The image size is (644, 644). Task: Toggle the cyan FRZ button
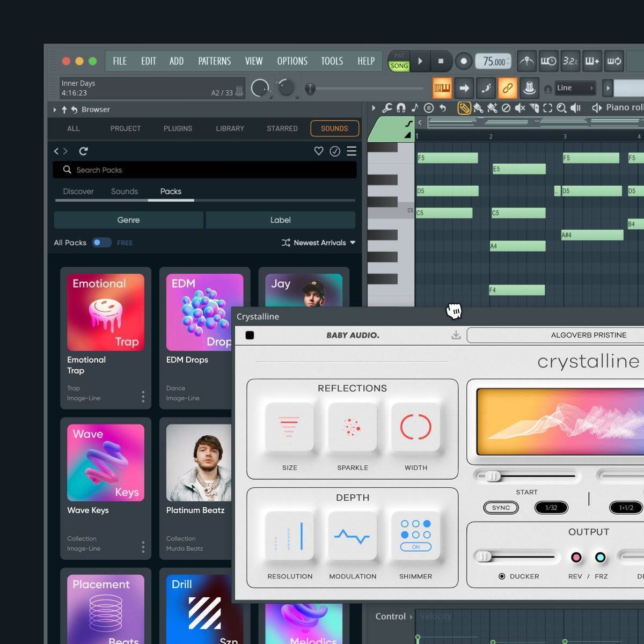coord(601,558)
